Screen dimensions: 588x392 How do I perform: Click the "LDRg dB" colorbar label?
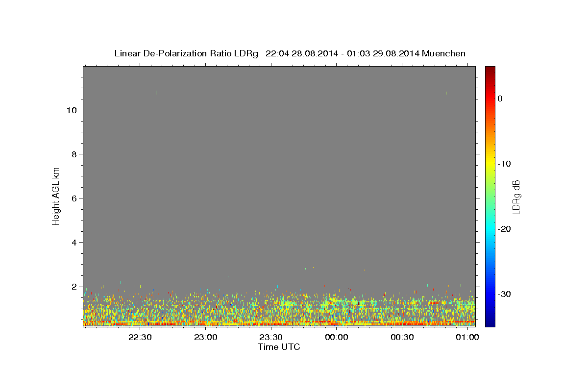515,196
